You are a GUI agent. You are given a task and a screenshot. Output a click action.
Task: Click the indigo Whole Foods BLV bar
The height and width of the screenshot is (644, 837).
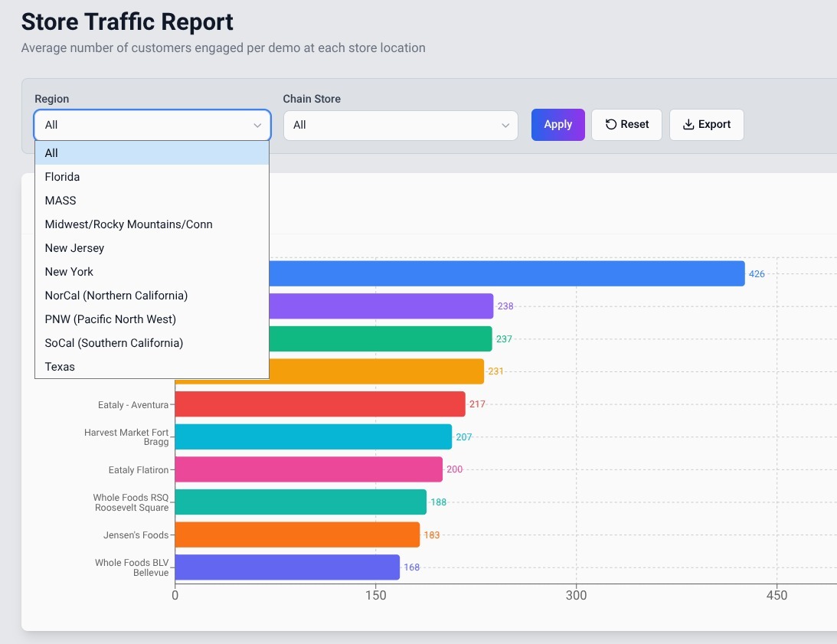coord(287,567)
